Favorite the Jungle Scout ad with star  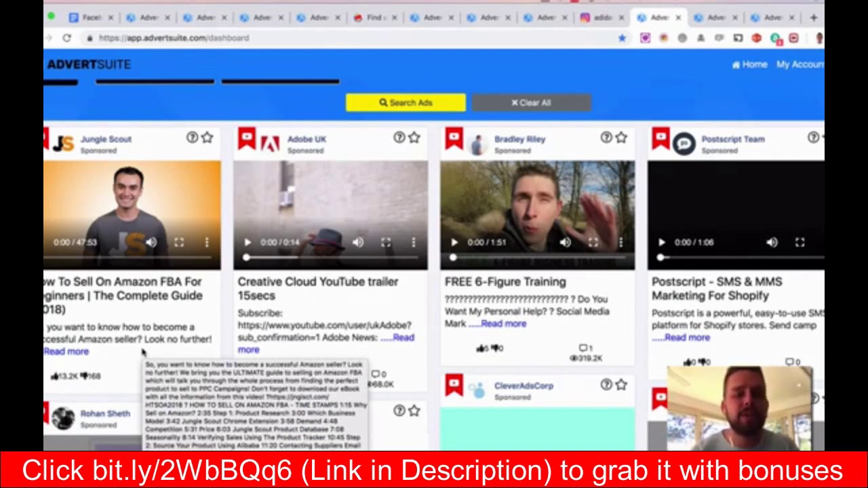point(207,138)
